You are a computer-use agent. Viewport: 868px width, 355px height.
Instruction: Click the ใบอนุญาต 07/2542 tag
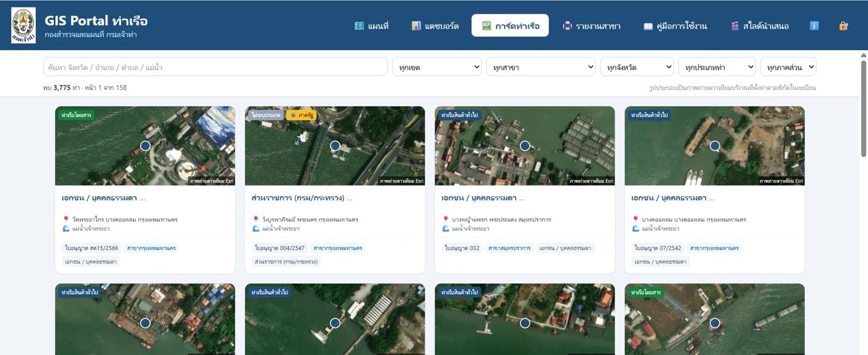[x=658, y=248]
